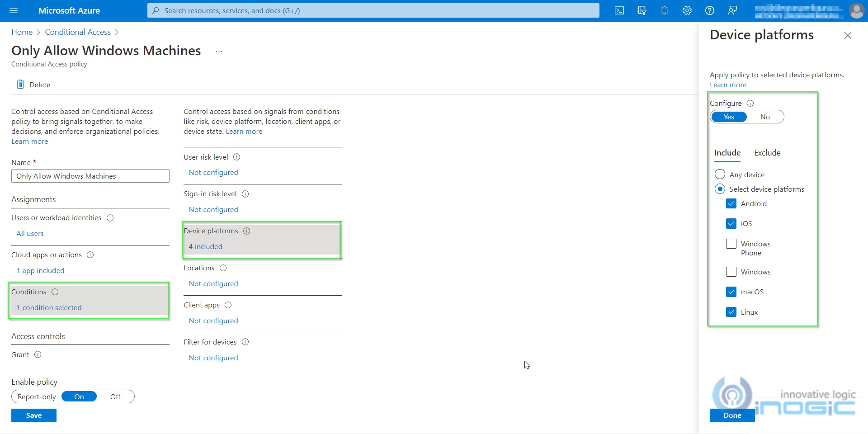Open the Cloud Shell icon

pyautogui.click(x=619, y=11)
